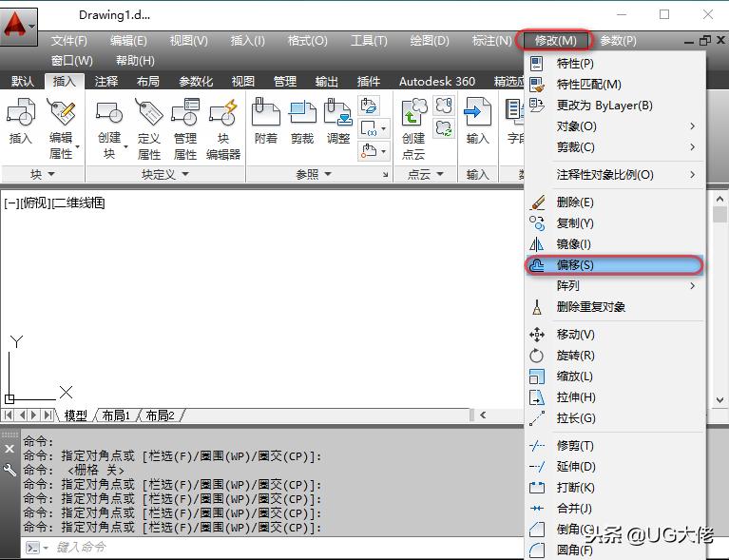Switch to the Layout2 (布局2) tab
Image resolution: width=729 pixels, height=560 pixels.
160,415
